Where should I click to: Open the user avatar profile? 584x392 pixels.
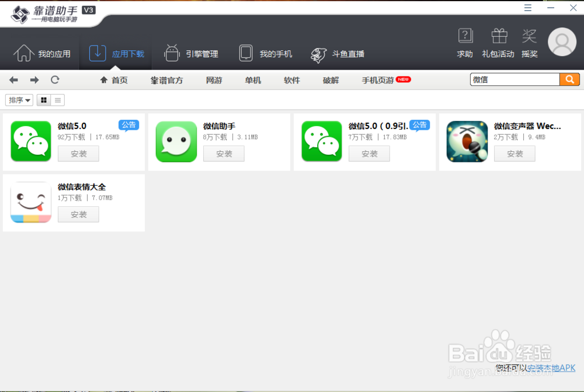click(562, 41)
